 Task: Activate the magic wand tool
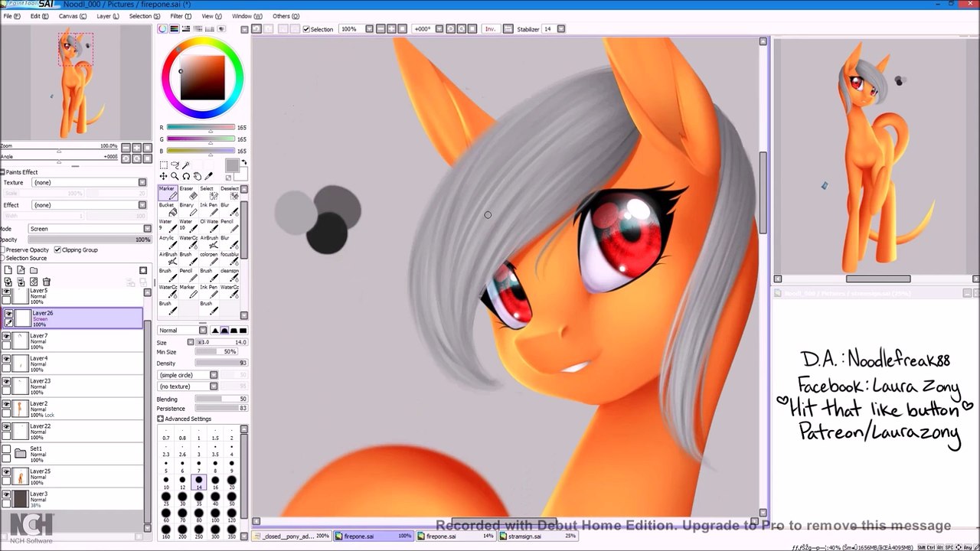click(185, 165)
